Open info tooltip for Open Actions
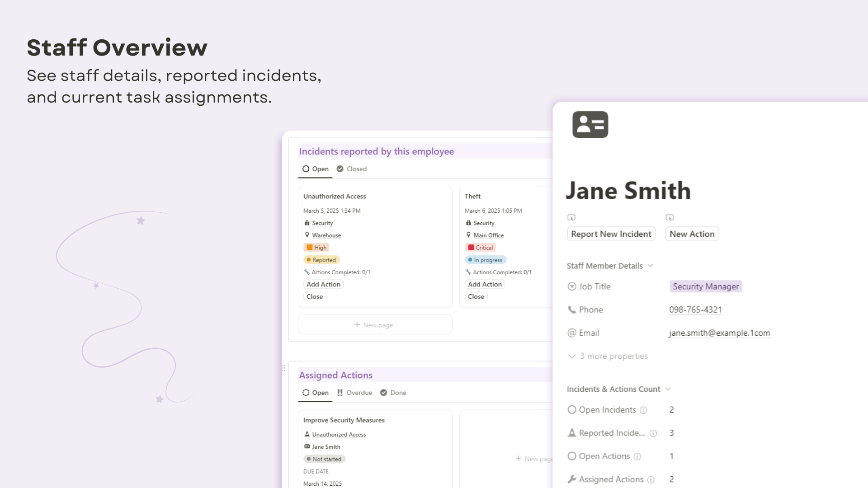This screenshot has width=868, height=488. 637,456
